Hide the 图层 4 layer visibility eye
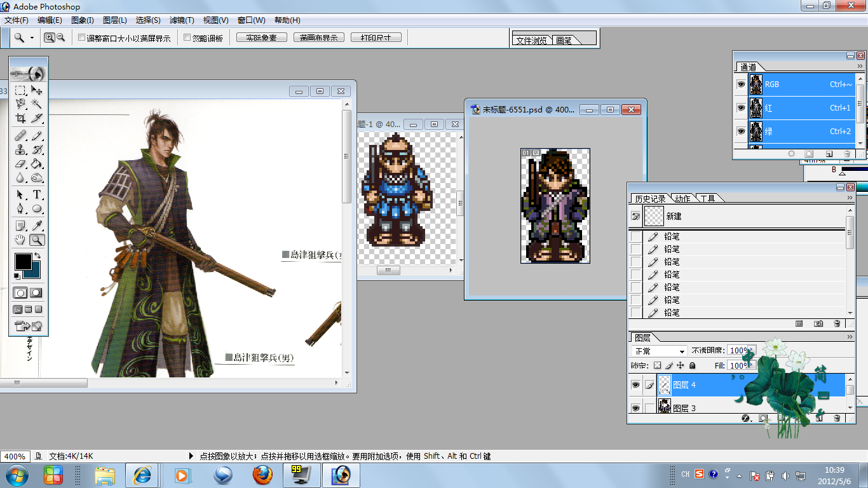Screen dimensions: 868x488 [x=635, y=385]
